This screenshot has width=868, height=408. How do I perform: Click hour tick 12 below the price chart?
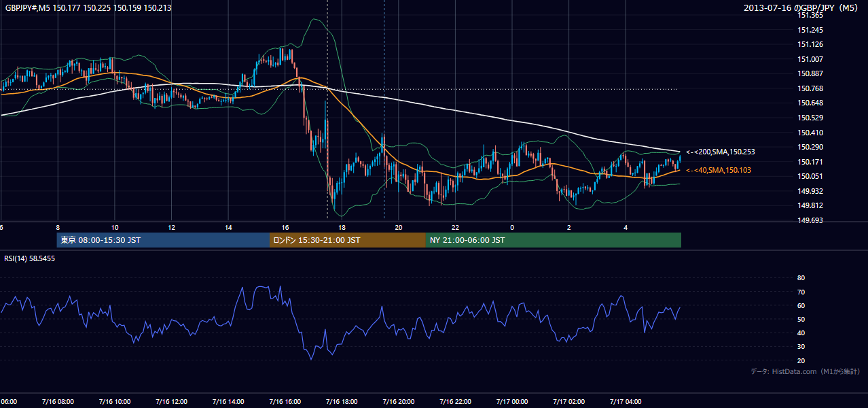point(171,227)
